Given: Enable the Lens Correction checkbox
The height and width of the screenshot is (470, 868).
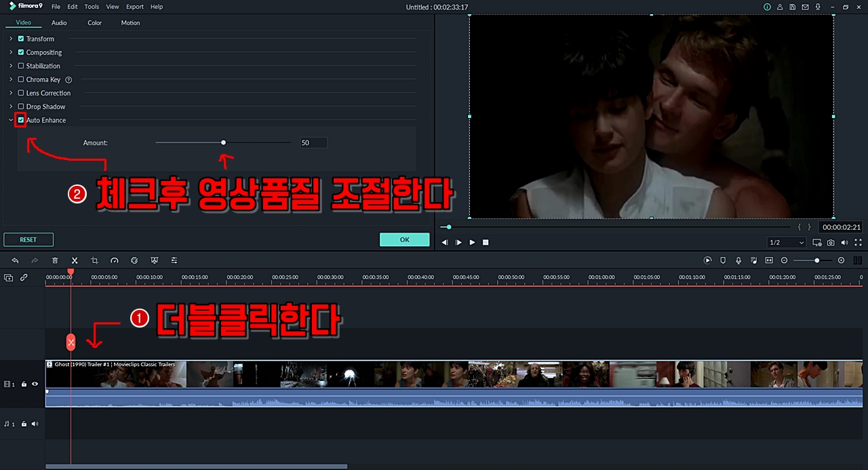Looking at the screenshot, I should point(21,93).
